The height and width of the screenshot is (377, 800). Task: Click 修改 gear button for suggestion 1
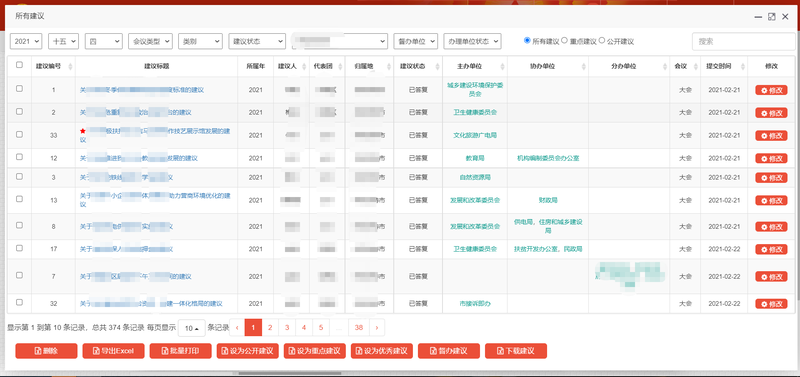pyautogui.click(x=771, y=90)
